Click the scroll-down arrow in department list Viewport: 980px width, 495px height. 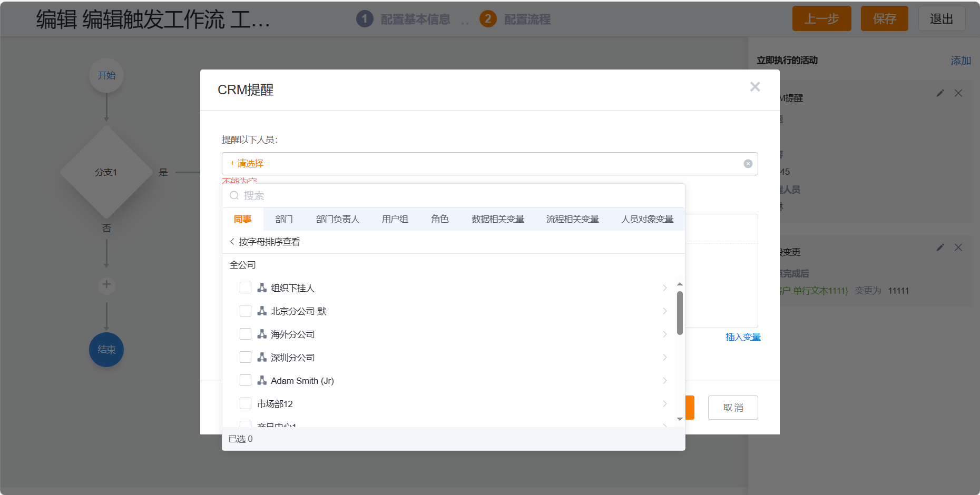[x=680, y=419]
